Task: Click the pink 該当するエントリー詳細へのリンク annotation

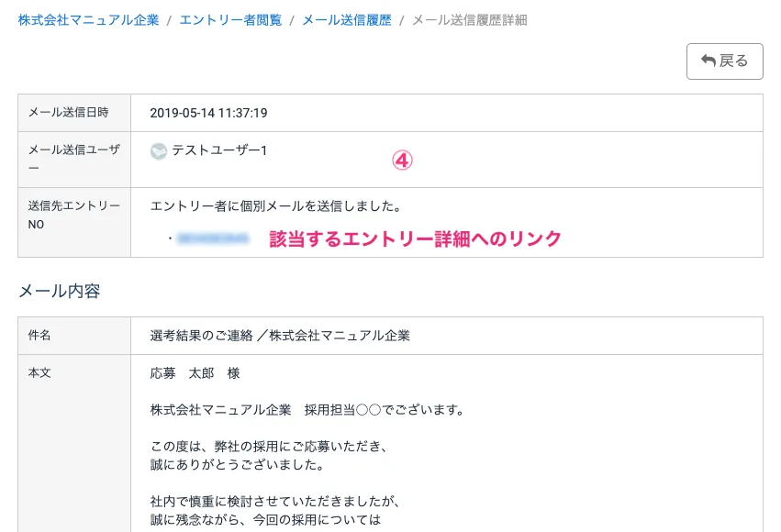Action: 415,238
